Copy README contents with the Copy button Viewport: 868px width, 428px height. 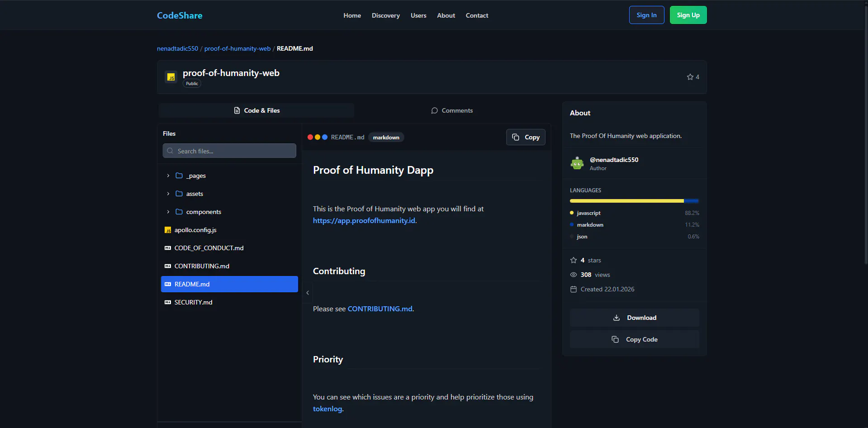tap(526, 137)
